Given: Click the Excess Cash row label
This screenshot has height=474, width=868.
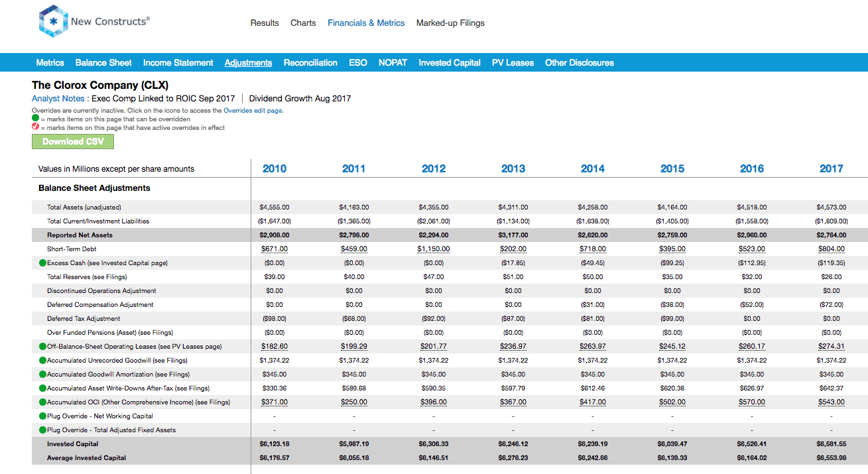Looking at the screenshot, I should click(x=107, y=263).
